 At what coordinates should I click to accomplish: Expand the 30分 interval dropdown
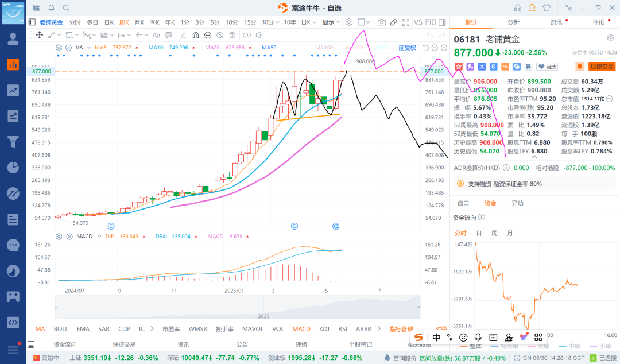270,22
